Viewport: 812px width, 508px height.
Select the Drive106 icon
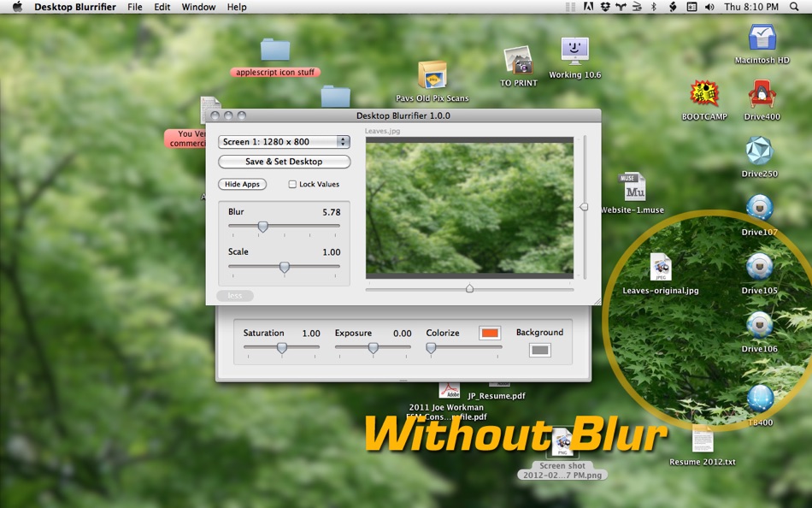tap(759, 326)
